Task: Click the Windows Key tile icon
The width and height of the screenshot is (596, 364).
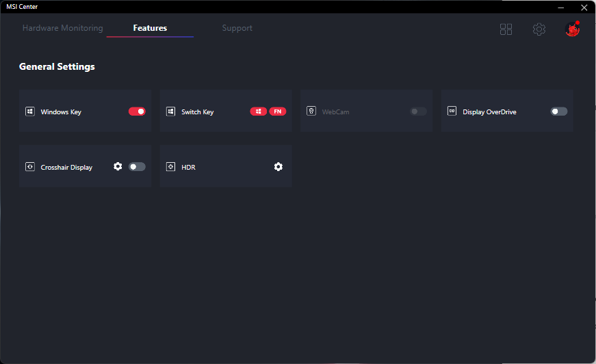Action: pyautogui.click(x=30, y=112)
